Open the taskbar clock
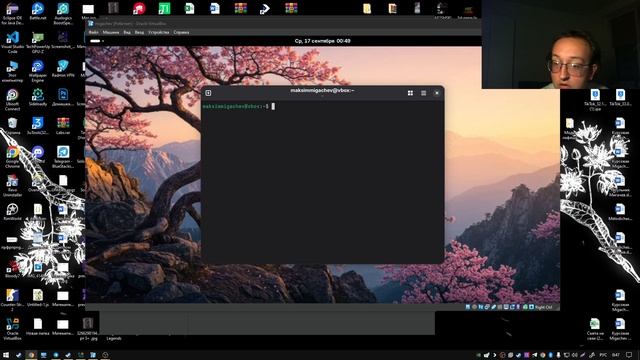Viewport: 640px width, 360px height. click(x=616, y=355)
